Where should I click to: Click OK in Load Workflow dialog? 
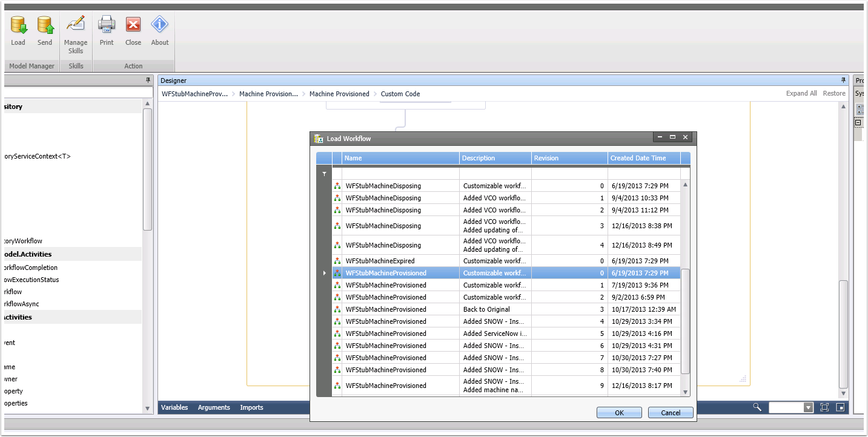(619, 413)
